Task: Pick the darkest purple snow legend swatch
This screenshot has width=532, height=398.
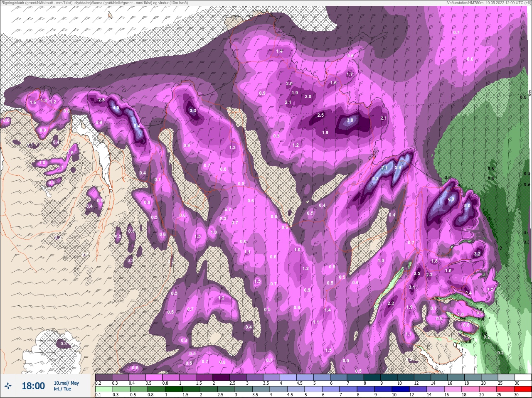Action: pyautogui.click(x=222, y=378)
